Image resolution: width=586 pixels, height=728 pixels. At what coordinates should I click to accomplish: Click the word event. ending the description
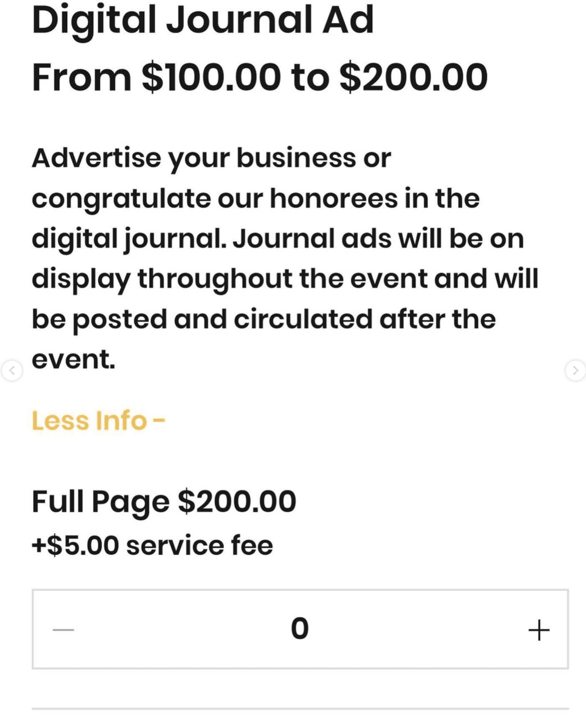(x=74, y=359)
